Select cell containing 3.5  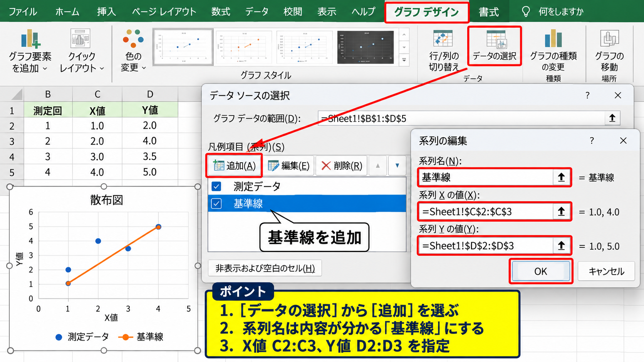[150, 157]
